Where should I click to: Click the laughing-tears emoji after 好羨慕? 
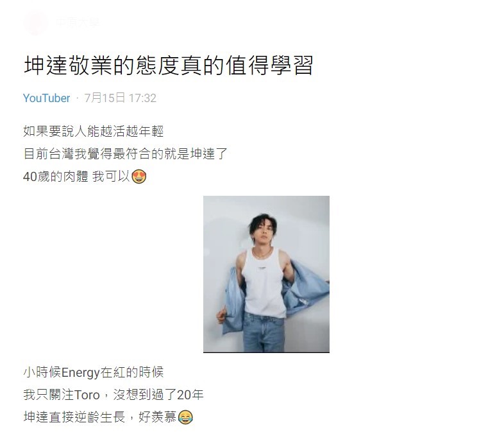click(185, 417)
